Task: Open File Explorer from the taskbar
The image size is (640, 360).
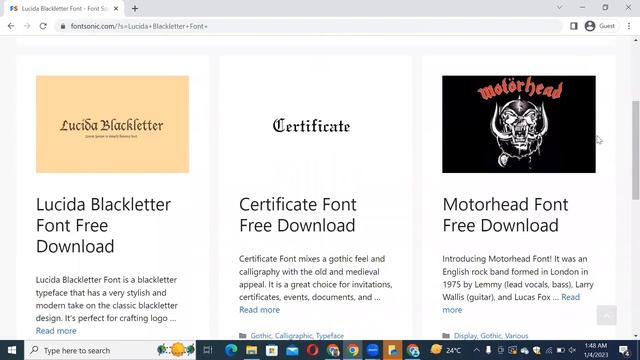Action: pos(251,350)
